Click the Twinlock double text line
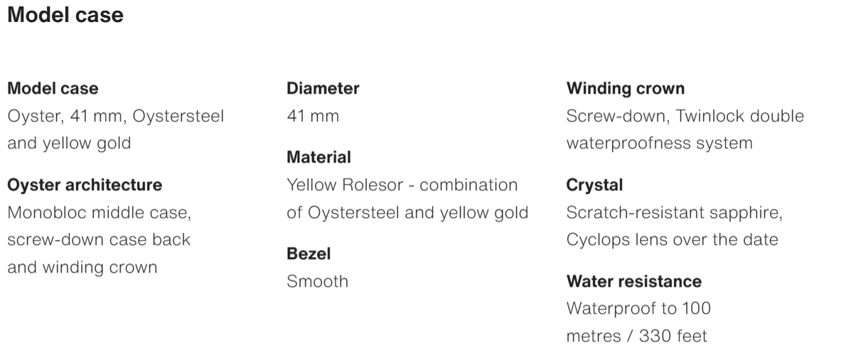The image size is (868, 345). 685,116
